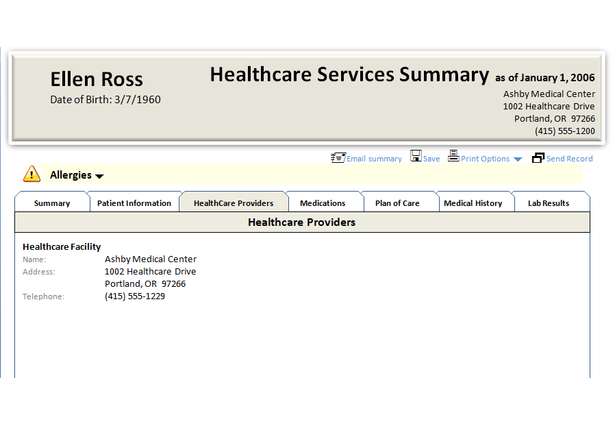615x424 pixels.
Task: Click header address 1002 Healthcare Drive
Action: tap(549, 106)
